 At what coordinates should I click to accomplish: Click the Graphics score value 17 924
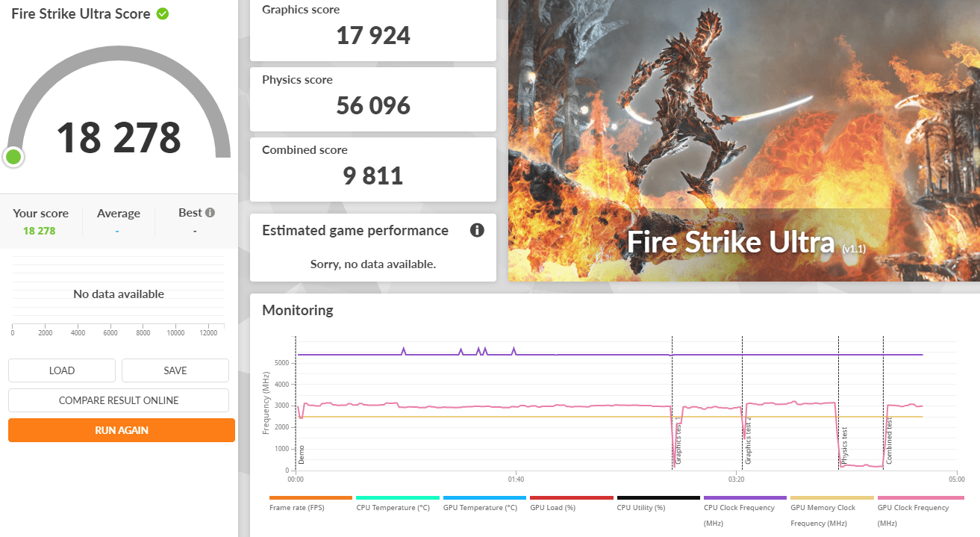click(373, 35)
